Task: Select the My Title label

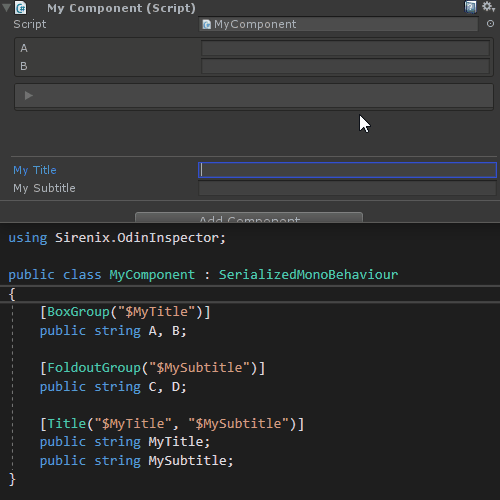Action: pyautogui.click(x=35, y=170)
